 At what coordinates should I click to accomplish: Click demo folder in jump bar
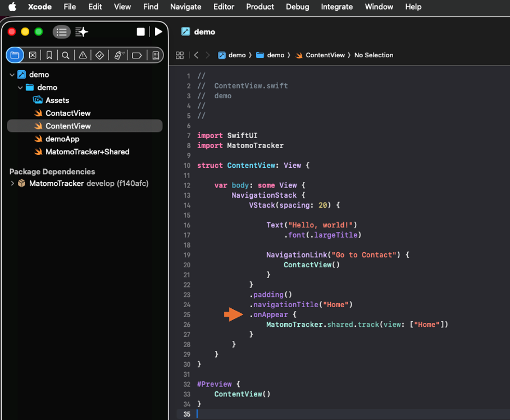coord(270,55)
